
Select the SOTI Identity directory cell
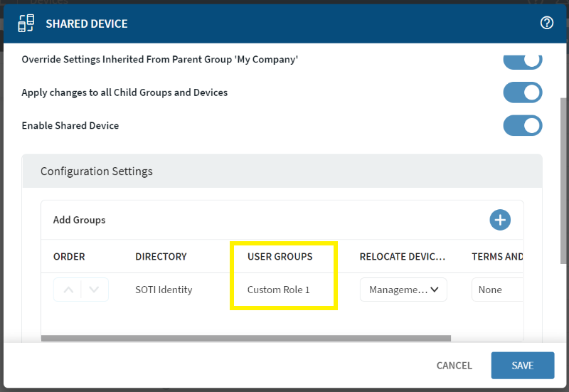165,290
